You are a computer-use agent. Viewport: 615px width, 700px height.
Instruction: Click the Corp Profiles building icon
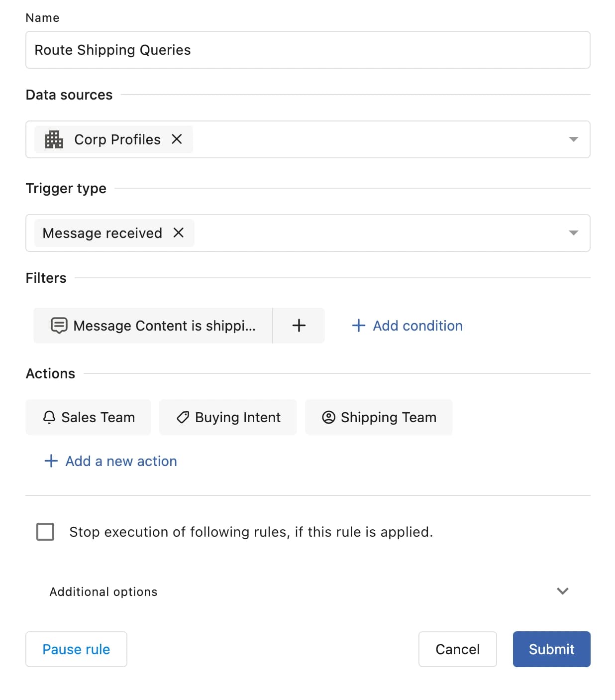pos(54,139)
